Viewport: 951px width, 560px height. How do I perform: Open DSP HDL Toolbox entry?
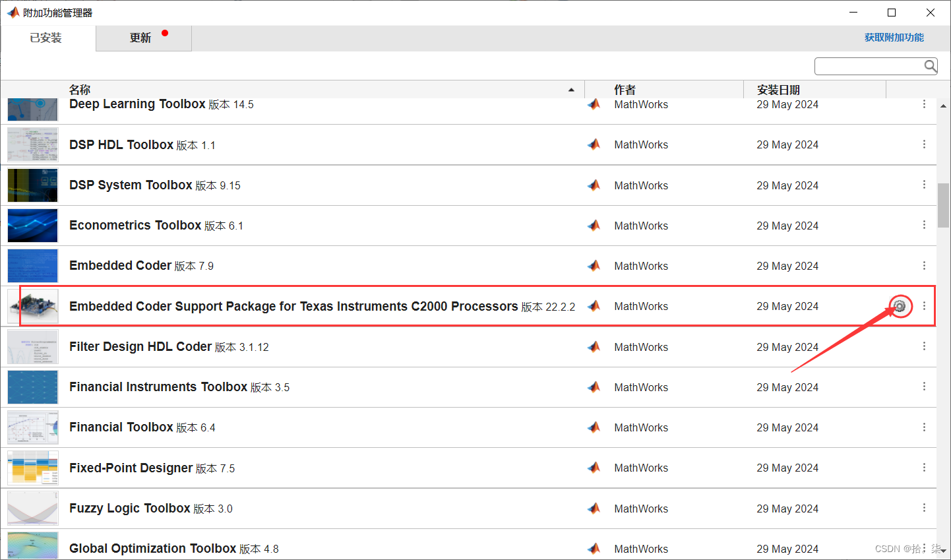(x=121, y=144)
